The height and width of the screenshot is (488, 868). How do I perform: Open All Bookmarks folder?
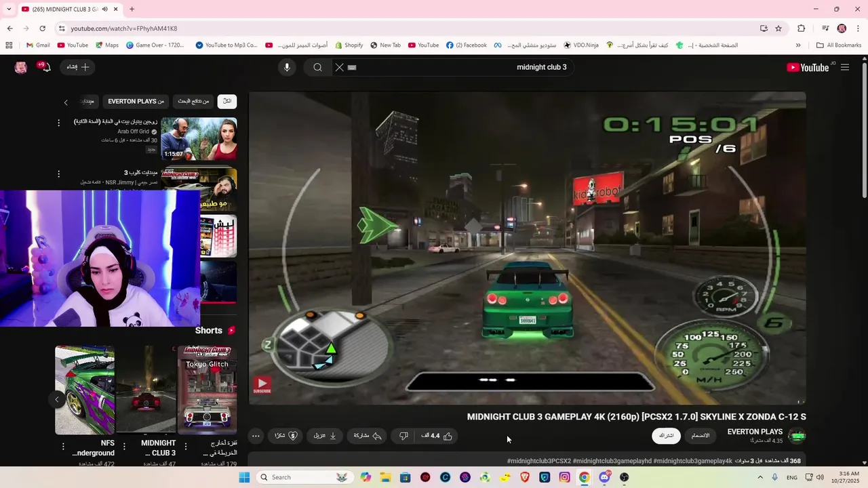click(x=839, y=45)
